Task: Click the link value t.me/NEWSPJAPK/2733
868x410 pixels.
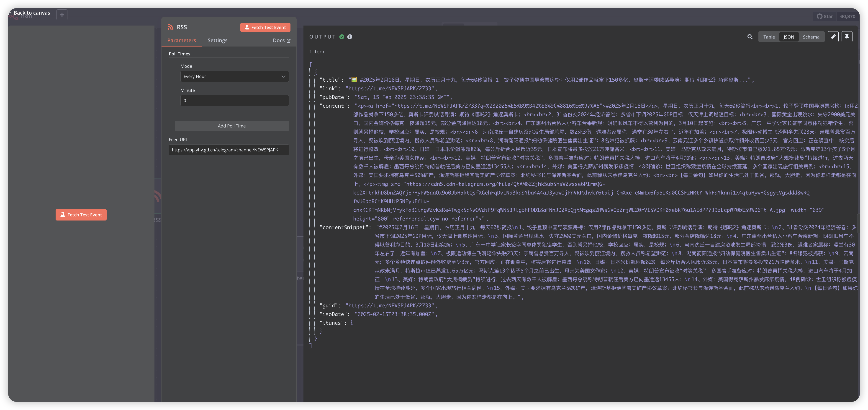Action: click(x=390, y=88)
